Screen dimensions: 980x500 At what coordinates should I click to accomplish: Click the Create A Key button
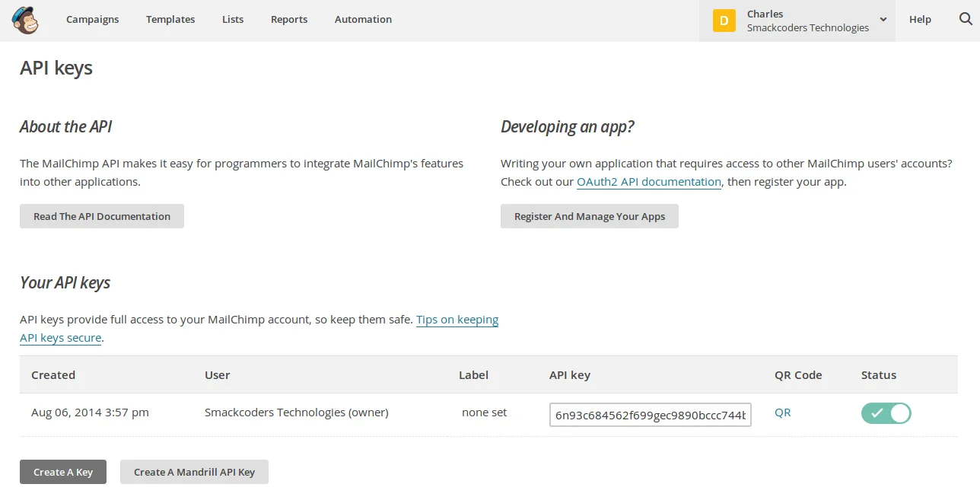coord(63,472)
